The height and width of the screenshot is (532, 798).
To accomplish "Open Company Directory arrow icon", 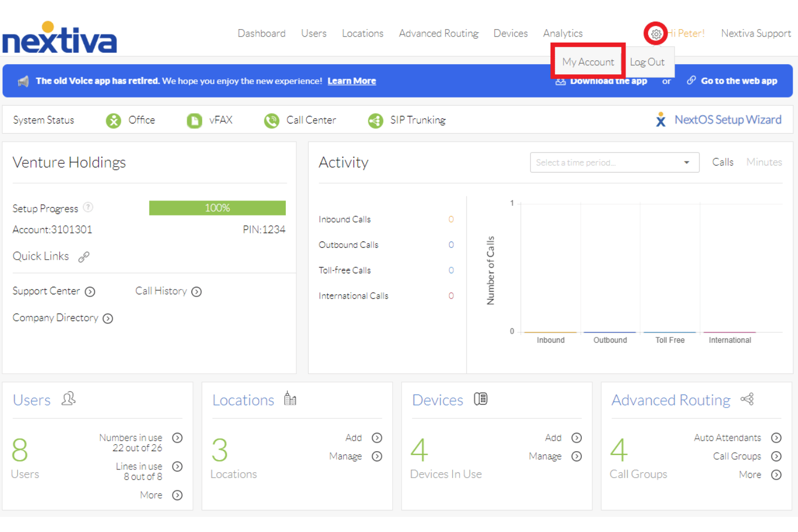I will [x=108, y=319].
